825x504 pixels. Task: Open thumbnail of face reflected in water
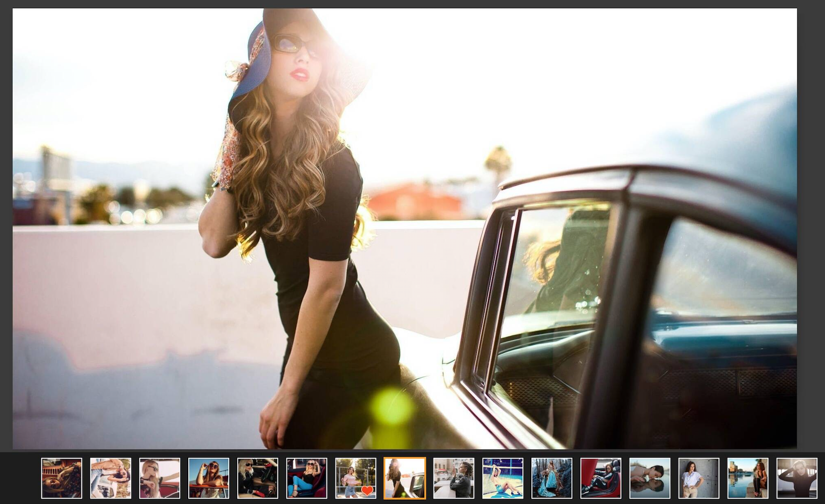pyautogui.click(x=650, y=478)
